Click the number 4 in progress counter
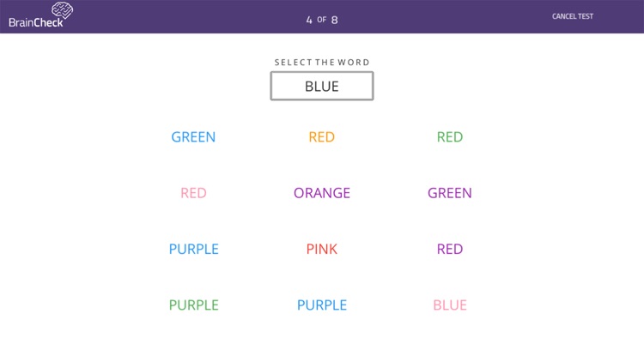 (x=309, y=20)
